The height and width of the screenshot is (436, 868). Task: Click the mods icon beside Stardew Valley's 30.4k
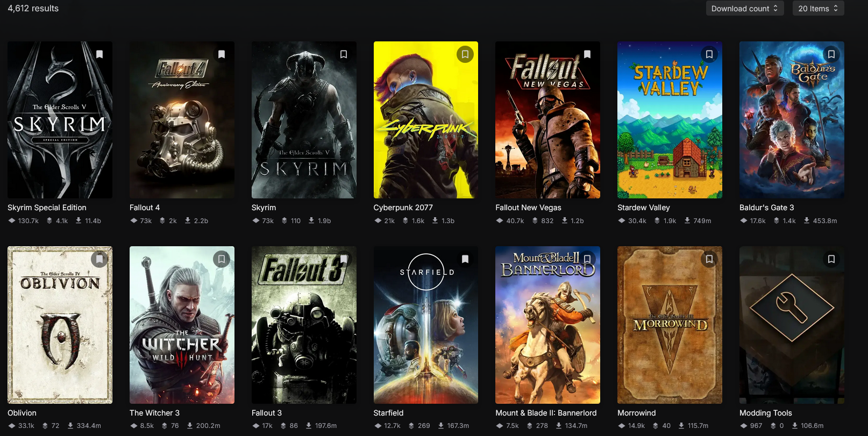(622, 220)
